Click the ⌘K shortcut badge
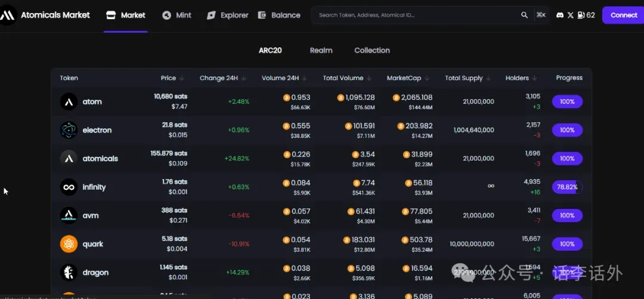This screenshot has width=644, height=299. pyautogui.click(x=541, y=15)
